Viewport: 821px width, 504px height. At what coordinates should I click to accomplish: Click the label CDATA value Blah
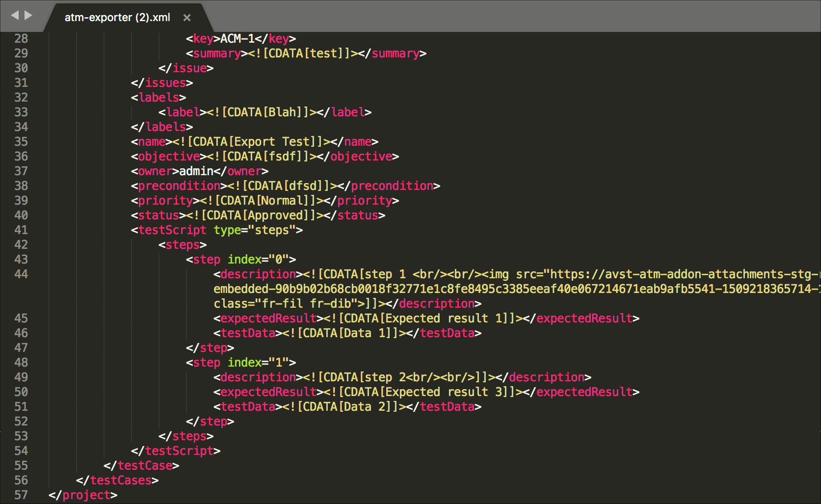click(280, 112)
